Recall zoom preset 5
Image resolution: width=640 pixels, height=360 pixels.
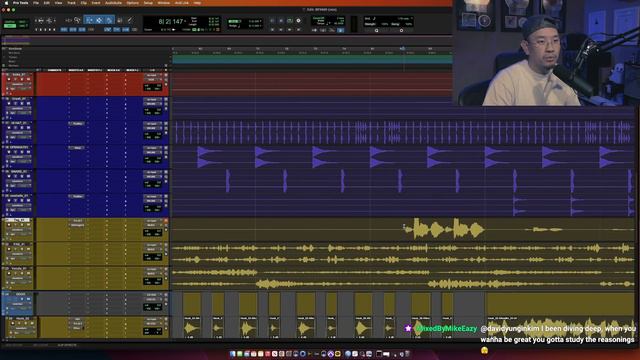click(54, 30)
